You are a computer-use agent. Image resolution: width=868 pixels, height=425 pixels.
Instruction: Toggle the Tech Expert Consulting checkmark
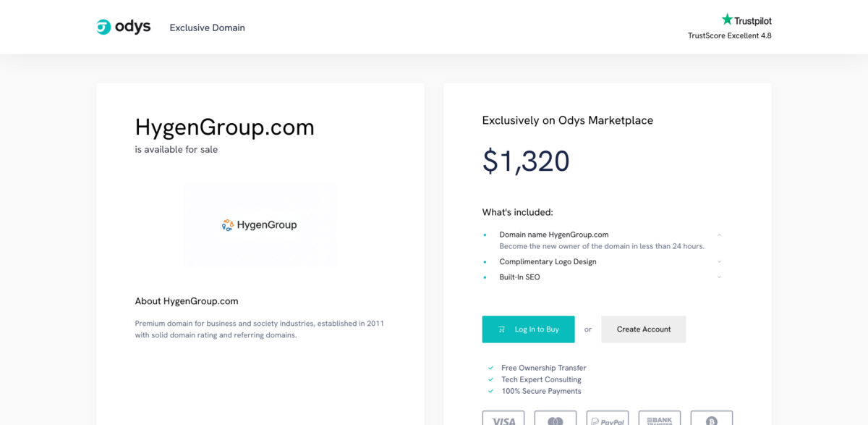click(490, 379)
